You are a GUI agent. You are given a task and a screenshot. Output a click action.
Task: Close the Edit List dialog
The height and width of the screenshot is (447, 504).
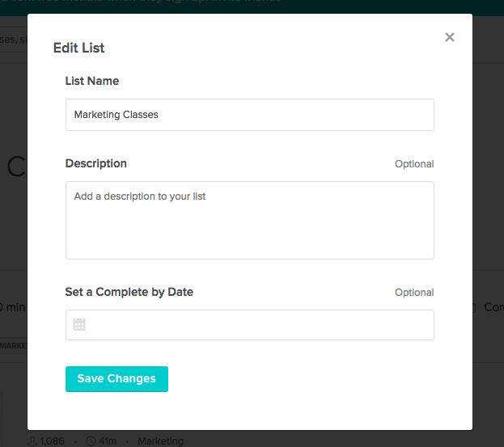point(450,37)
